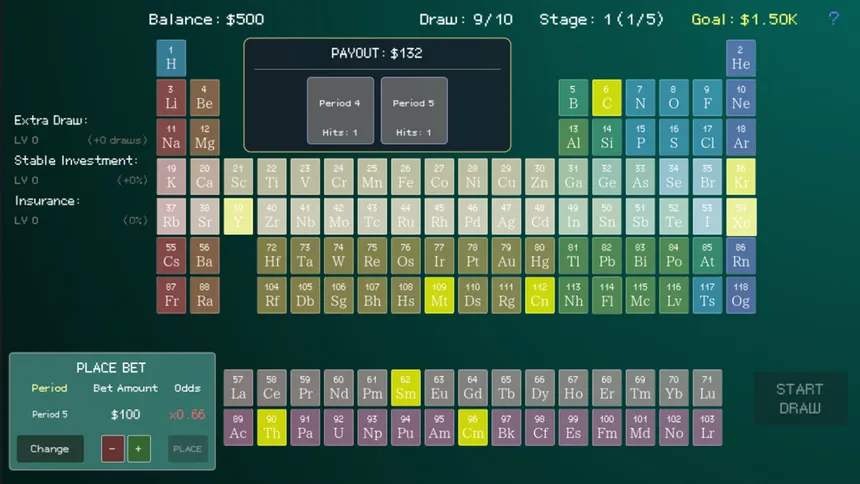This screenshot has width=860, height=484.
Task: Click the Thorium (Th) element tile
Action: tap(271, 427)
